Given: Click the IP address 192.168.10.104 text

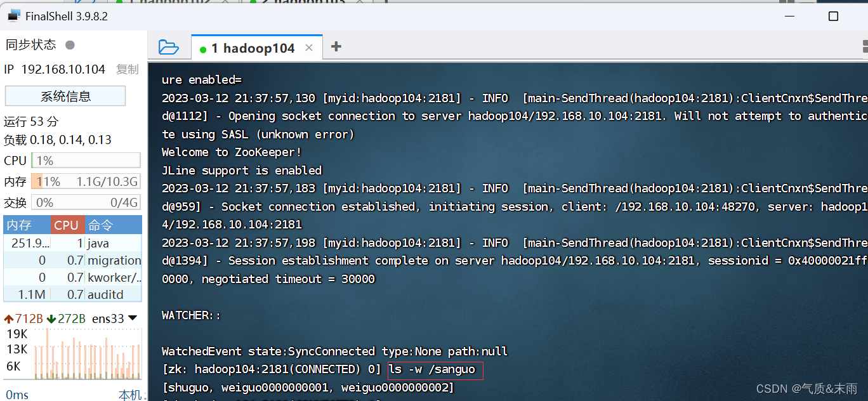Looking at the screenshot, I should (63, 70).
